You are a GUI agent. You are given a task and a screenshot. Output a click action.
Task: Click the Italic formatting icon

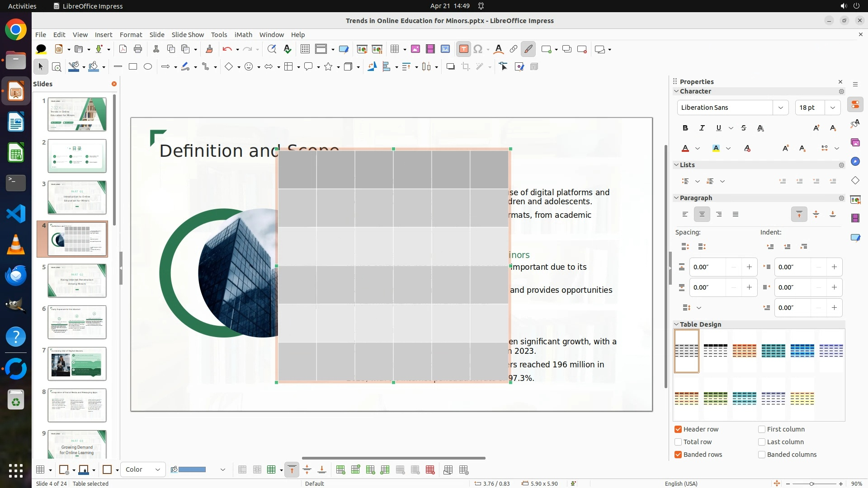pyautogui.click(x=702, y=128)
